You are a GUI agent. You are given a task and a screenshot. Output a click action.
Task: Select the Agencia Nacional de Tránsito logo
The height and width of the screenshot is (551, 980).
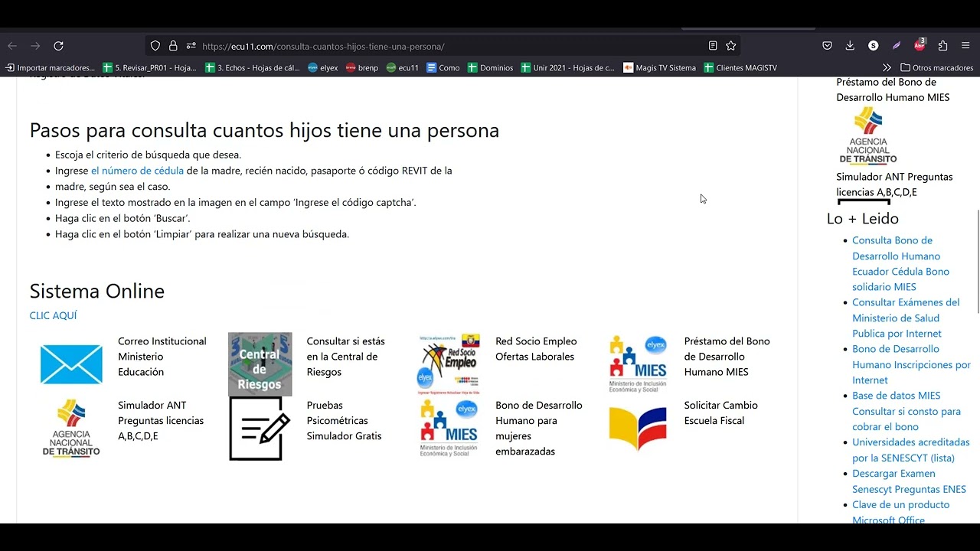click(70, 428)
